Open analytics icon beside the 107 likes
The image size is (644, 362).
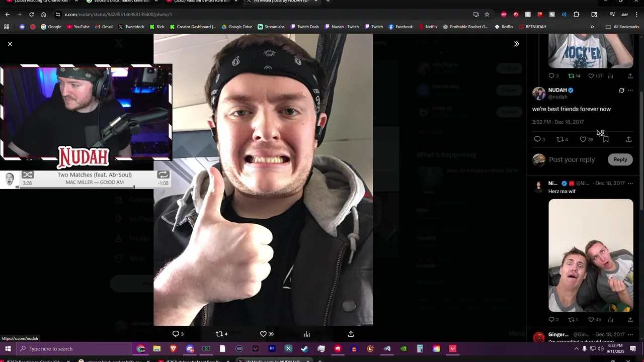tap(610, 76)
